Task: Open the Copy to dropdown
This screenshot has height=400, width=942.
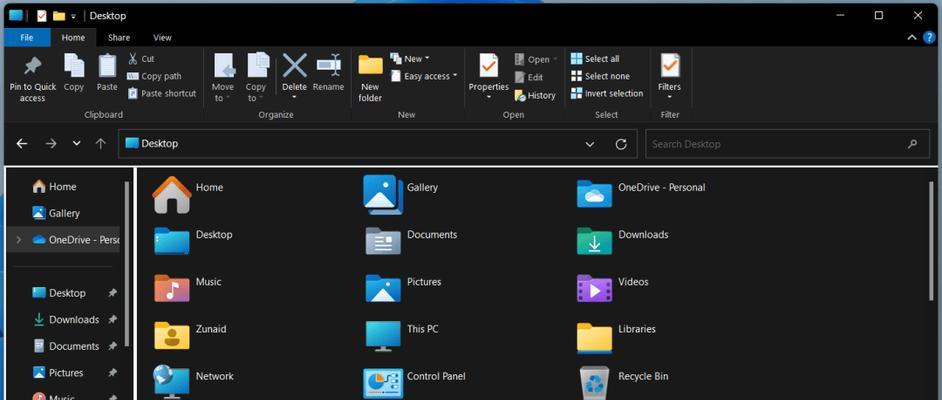Action: pos(256,79)
